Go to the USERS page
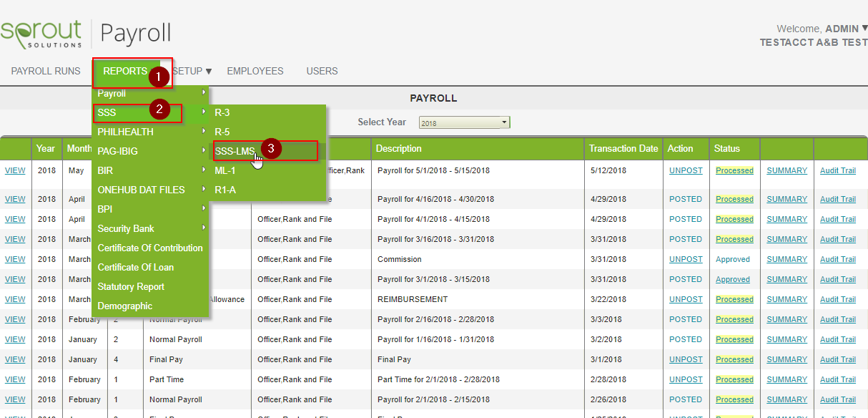The width and height of the screenshot is (868, 418). click(322, 71)
